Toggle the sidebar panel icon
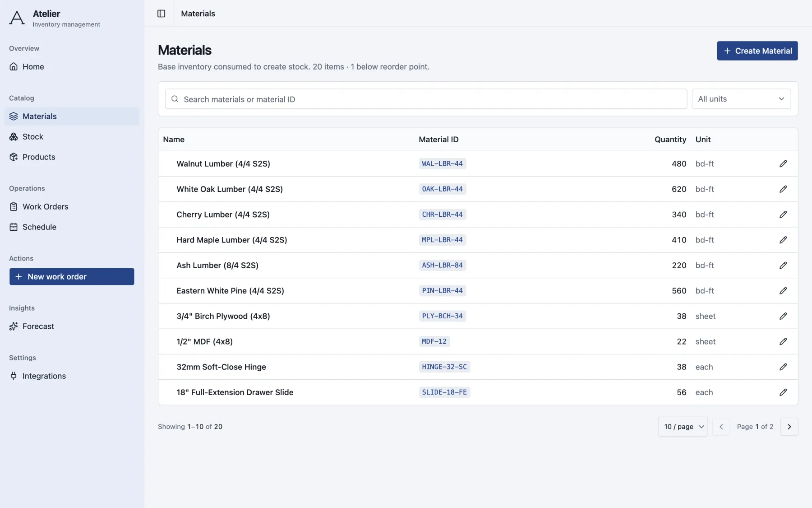Image resolution: width=812 pixels, height=508 pixels. [x=161, y=14]
